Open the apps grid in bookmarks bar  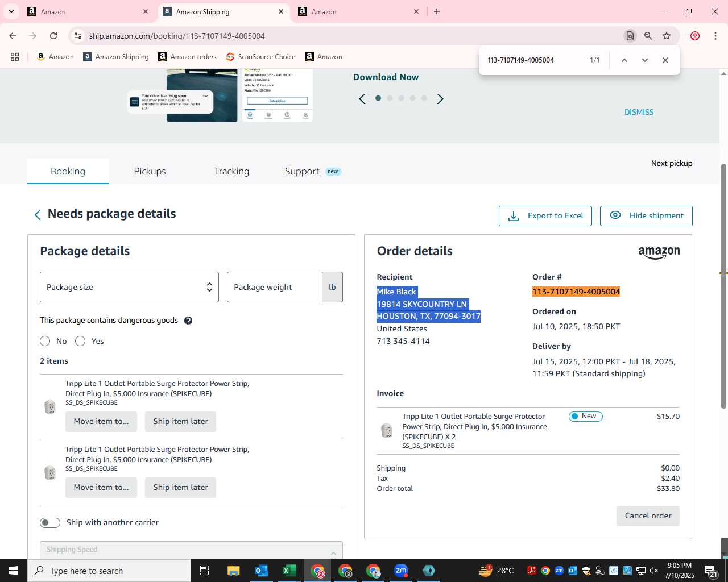(x=15, y=57)
